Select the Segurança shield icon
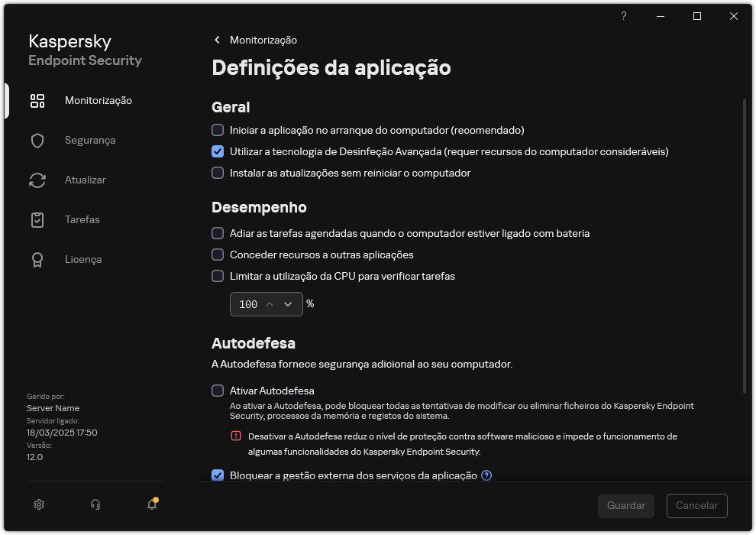 [x=37, y=140]
